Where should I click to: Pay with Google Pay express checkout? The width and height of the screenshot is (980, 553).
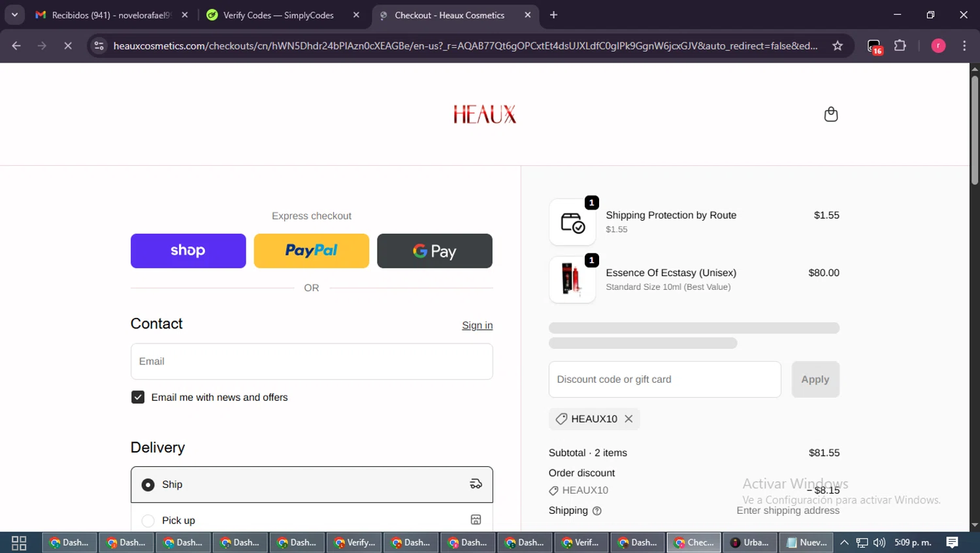tap(434, 251)
